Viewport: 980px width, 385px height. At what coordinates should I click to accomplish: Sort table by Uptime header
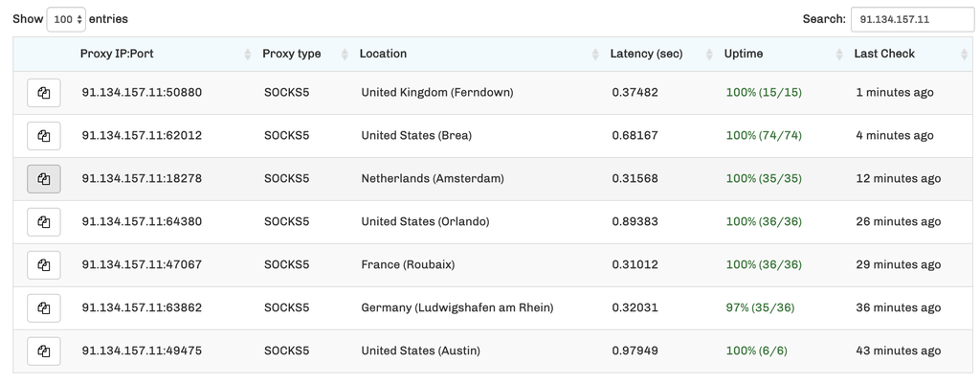click(744, 54)
